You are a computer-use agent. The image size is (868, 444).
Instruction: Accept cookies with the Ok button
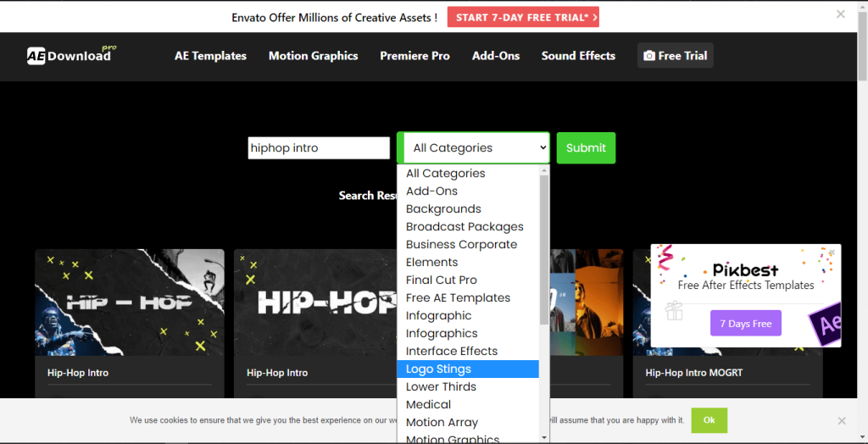pyautogui.click(x=709, y=420)
